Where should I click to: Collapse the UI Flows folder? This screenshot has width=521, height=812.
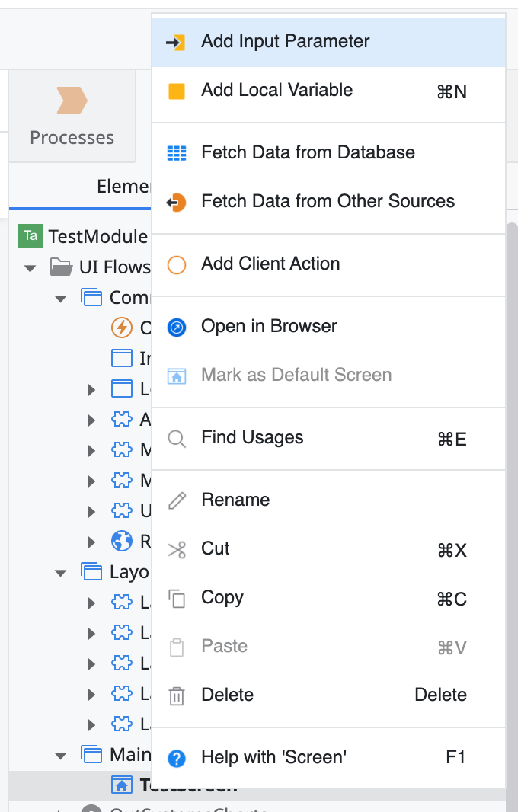[30, 267]
